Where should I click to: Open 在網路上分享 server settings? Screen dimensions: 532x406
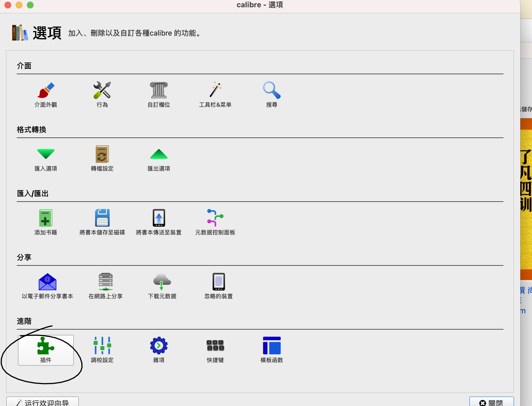105,286
